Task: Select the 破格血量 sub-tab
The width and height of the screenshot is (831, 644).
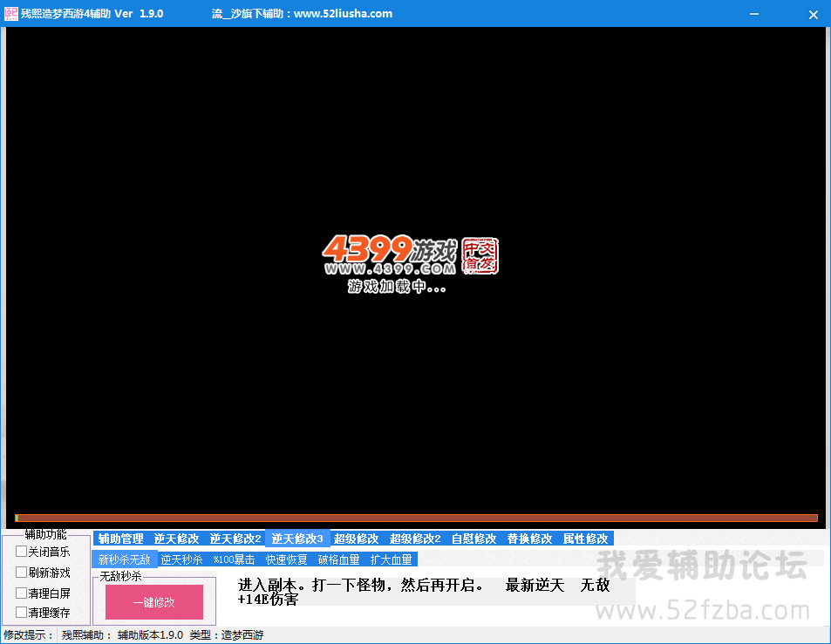Action: pyautogui.click(x=338, y=559)
